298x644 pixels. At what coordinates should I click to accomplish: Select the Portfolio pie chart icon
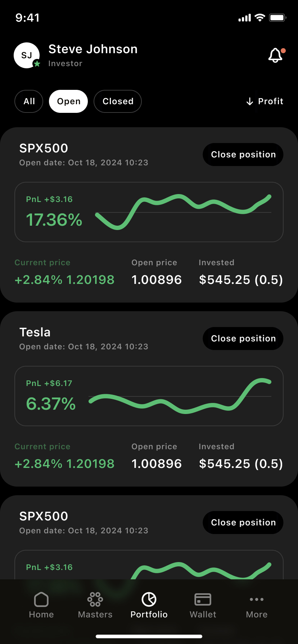[x=149, y=599]
